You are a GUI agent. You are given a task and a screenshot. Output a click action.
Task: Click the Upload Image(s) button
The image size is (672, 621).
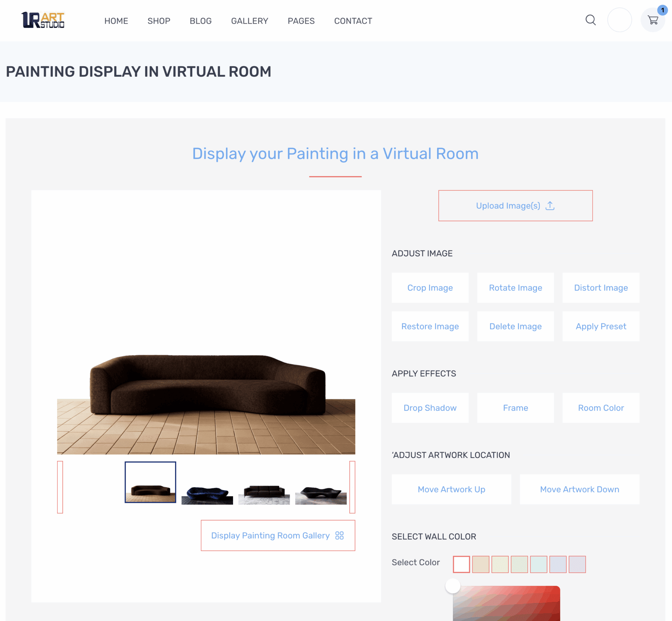point(515,206)
